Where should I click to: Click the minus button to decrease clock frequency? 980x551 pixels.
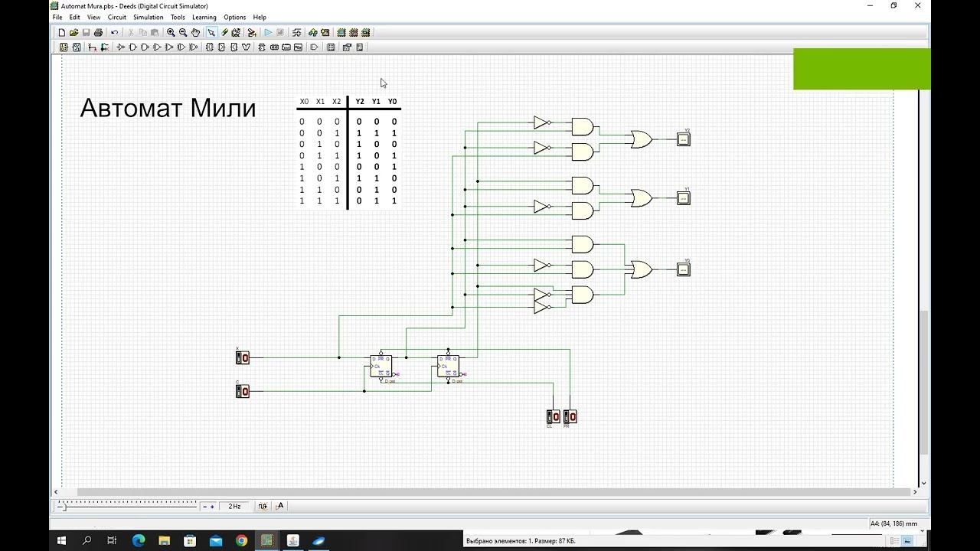click(204, 507)
